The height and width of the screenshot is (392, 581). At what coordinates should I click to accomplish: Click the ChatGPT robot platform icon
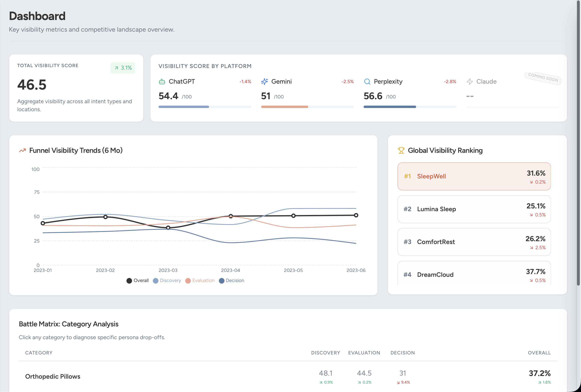pos(162,81)
